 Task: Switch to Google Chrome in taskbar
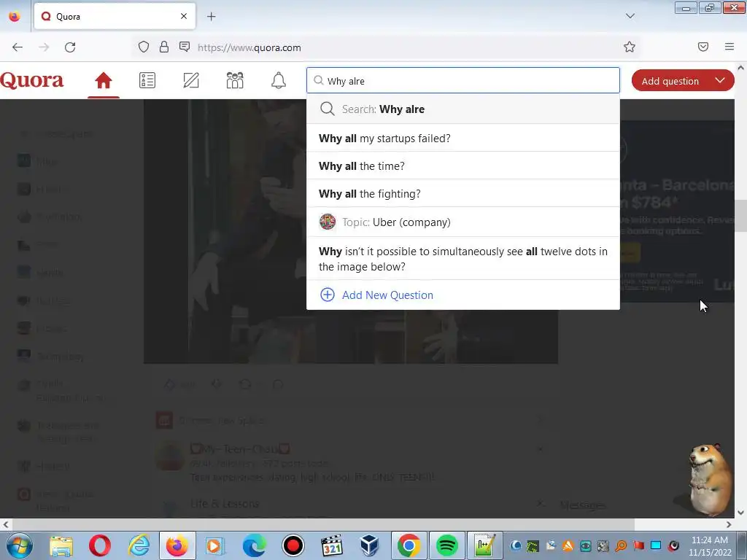click(x=409, y=545)
